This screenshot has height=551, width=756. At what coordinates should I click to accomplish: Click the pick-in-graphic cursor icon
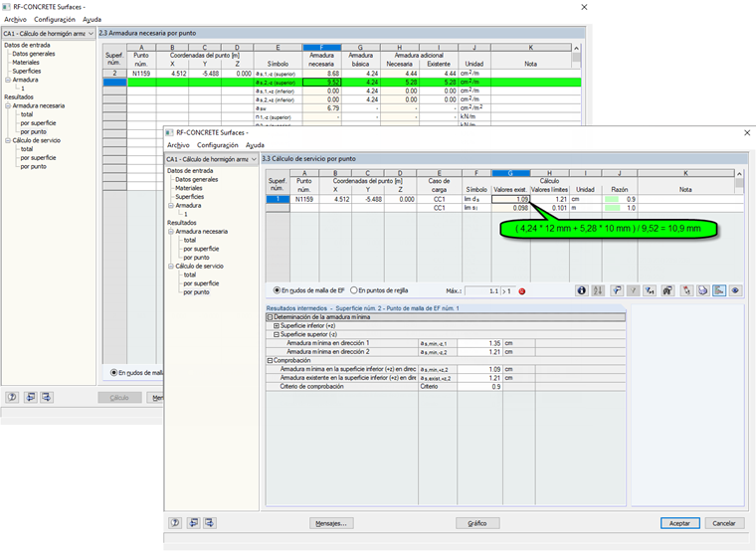point(686,290)
